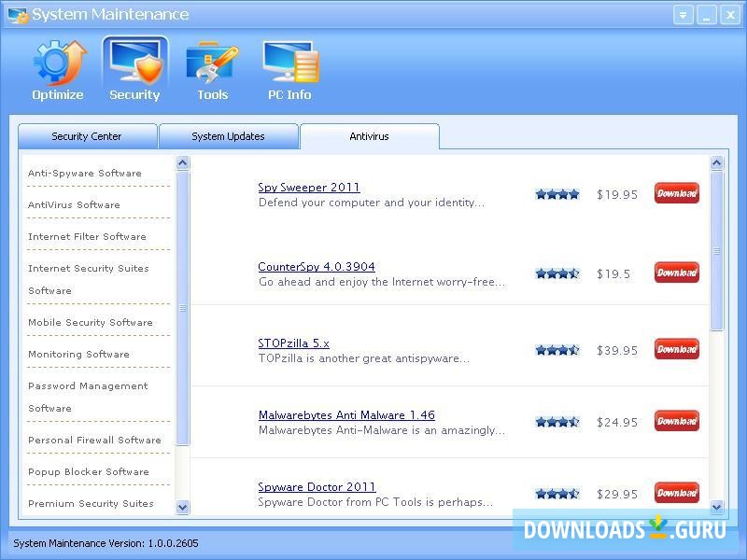Open the Spy Sweeper 2011 details link
The image size is (747, 560).
pyautogui.click(x=309, y=187)
